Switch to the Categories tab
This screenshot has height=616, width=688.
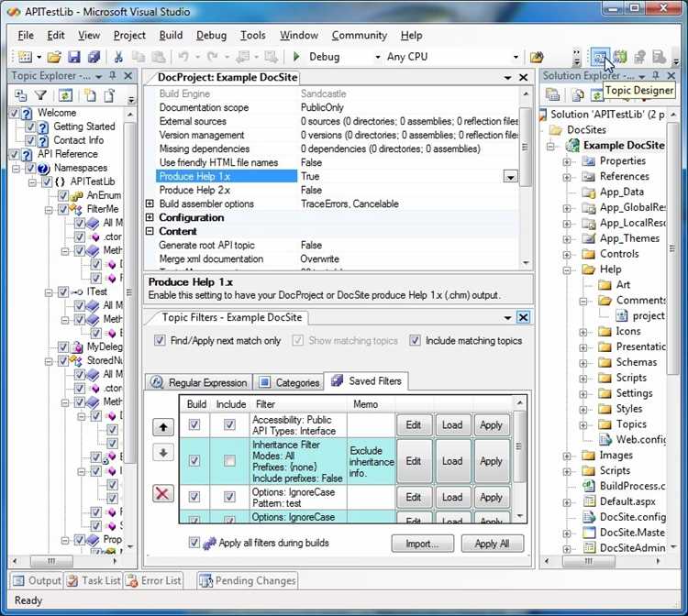click(289, 382)
